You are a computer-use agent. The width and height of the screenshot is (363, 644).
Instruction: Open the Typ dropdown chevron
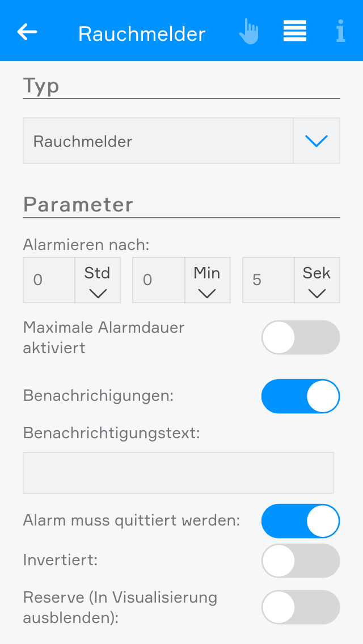[316, 141]
